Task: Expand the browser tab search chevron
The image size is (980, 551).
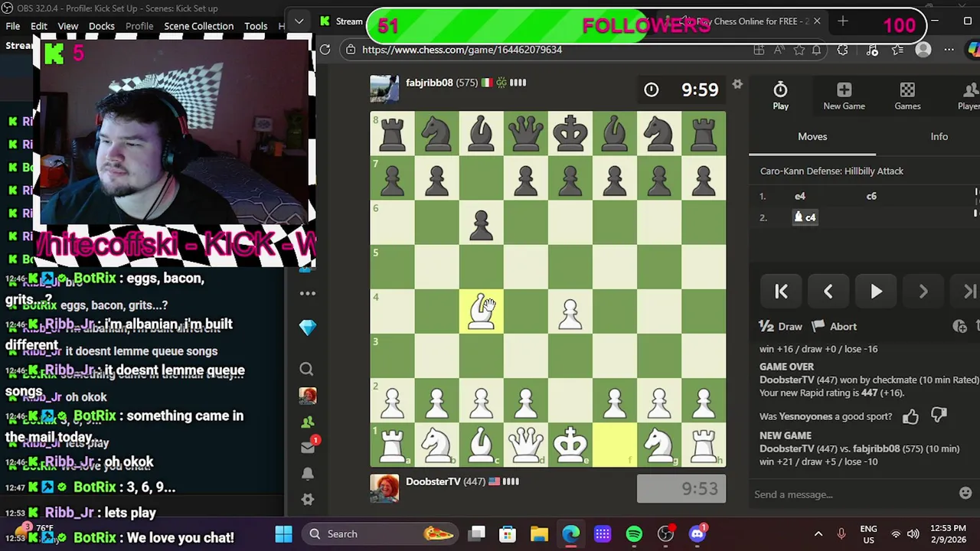Action: coord(299,21)
